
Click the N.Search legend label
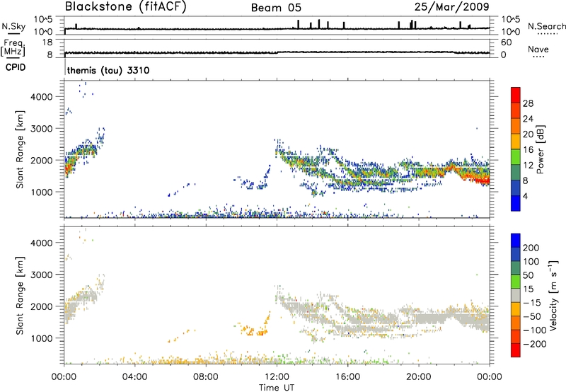pos(543,26)
